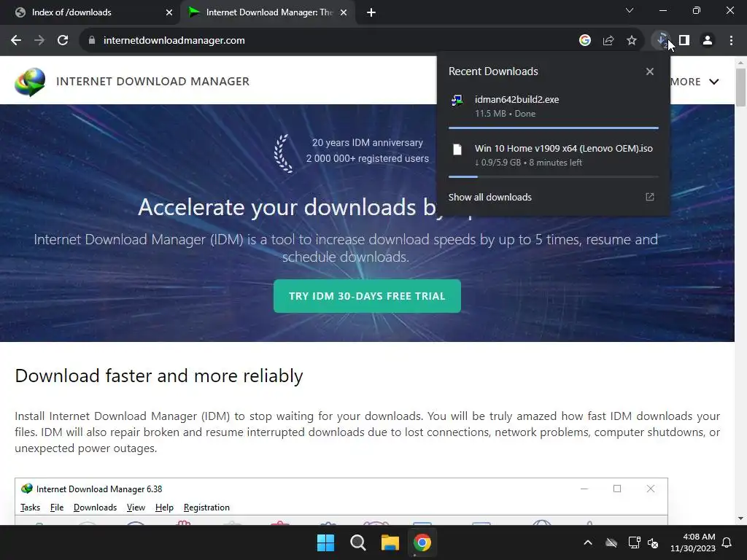The image size is (747, 560).
Task: Open the Chrome profile icon
Action: 708,41
